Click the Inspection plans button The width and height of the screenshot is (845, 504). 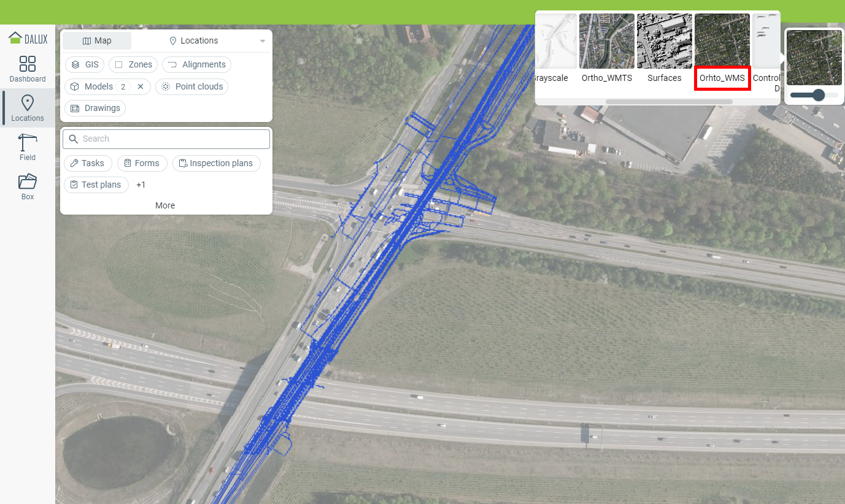[217, 163]
